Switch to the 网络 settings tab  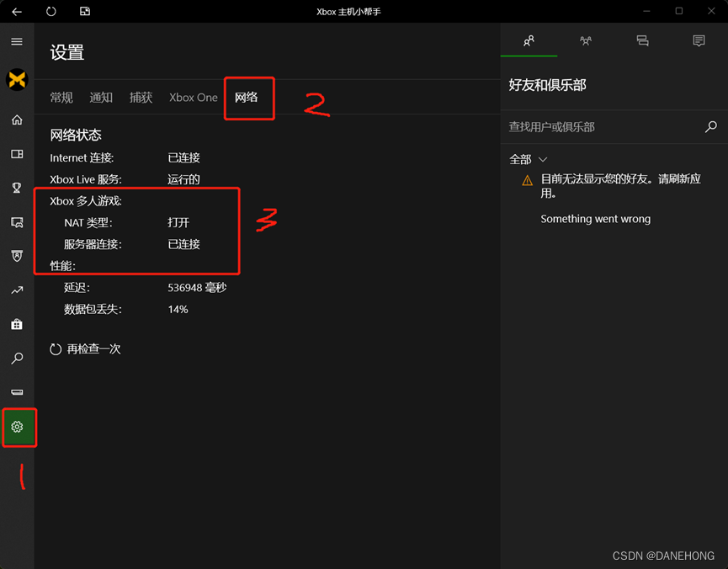pos(246,97)
